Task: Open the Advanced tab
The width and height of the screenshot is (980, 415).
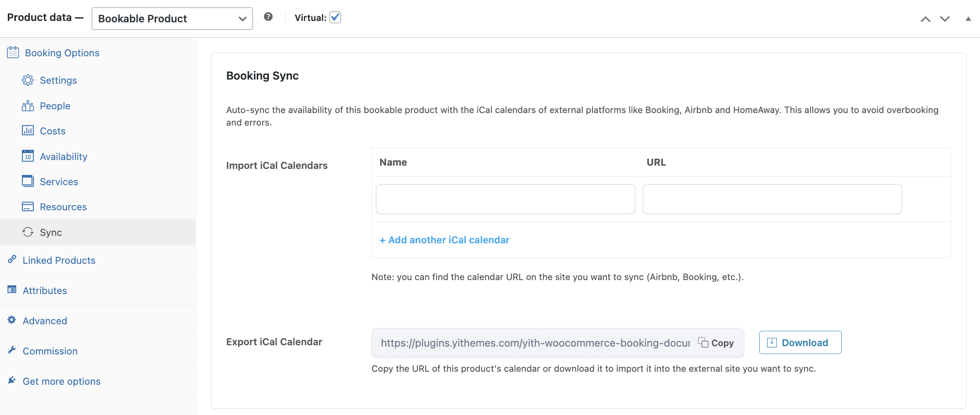Action: coord(45,321)
